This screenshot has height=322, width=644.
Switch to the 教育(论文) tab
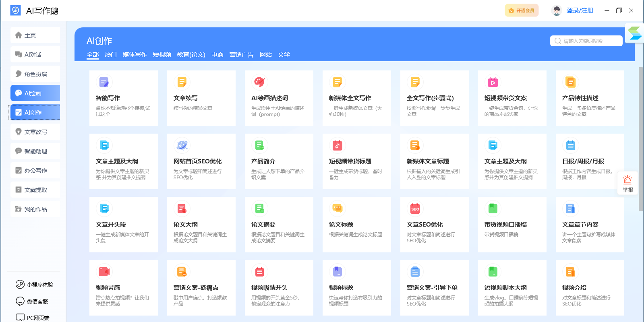pyautogui.click(x=191, y=55)
